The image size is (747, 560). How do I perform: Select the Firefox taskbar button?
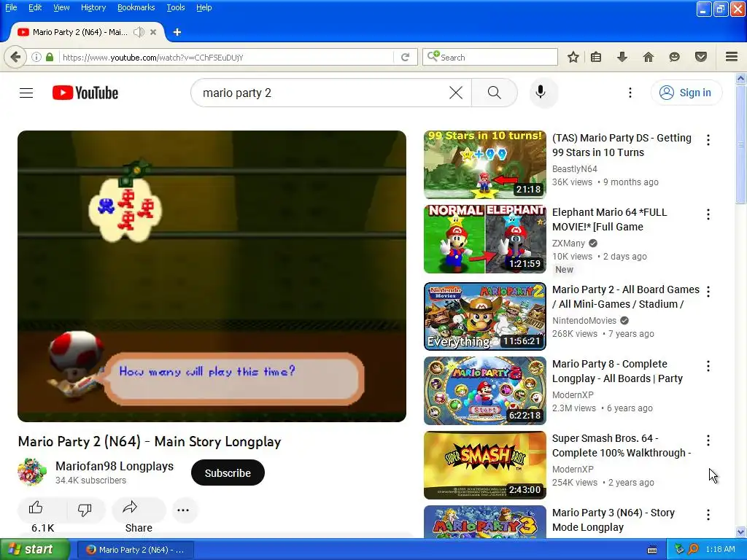(136, 550)
